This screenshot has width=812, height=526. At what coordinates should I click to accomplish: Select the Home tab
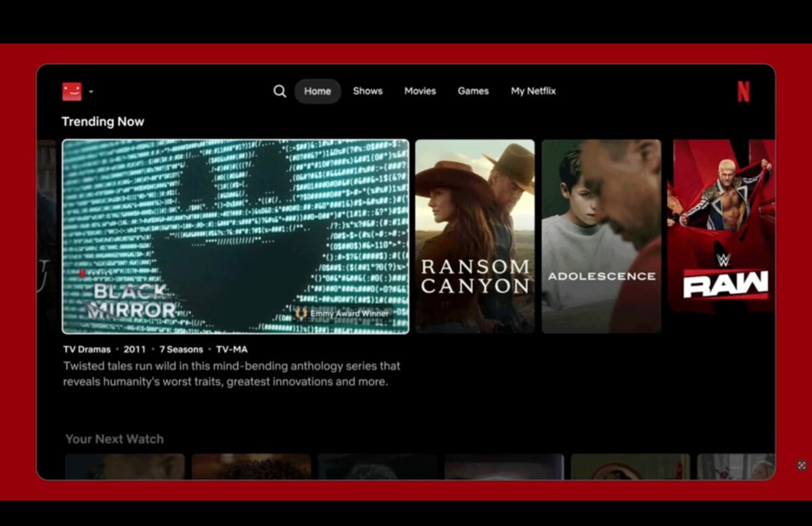317,91
